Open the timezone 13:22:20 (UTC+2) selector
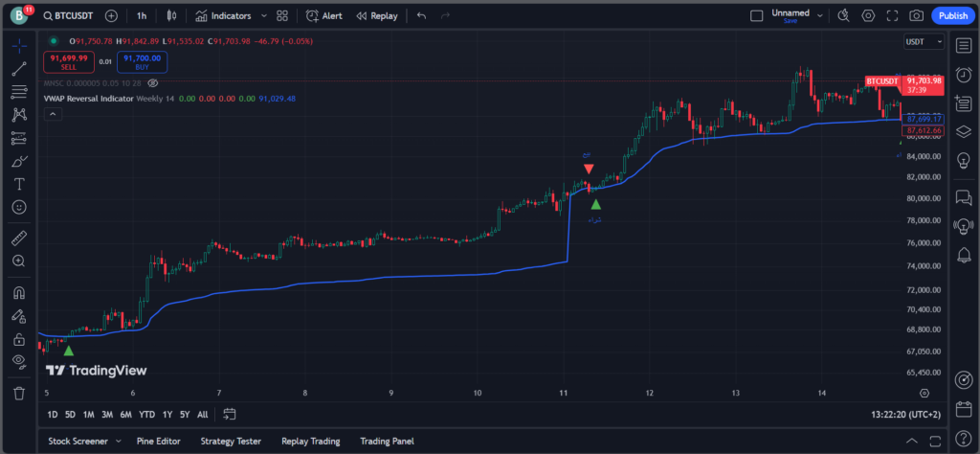This screenshot has height=454, width=980. (x=906, y=414)
